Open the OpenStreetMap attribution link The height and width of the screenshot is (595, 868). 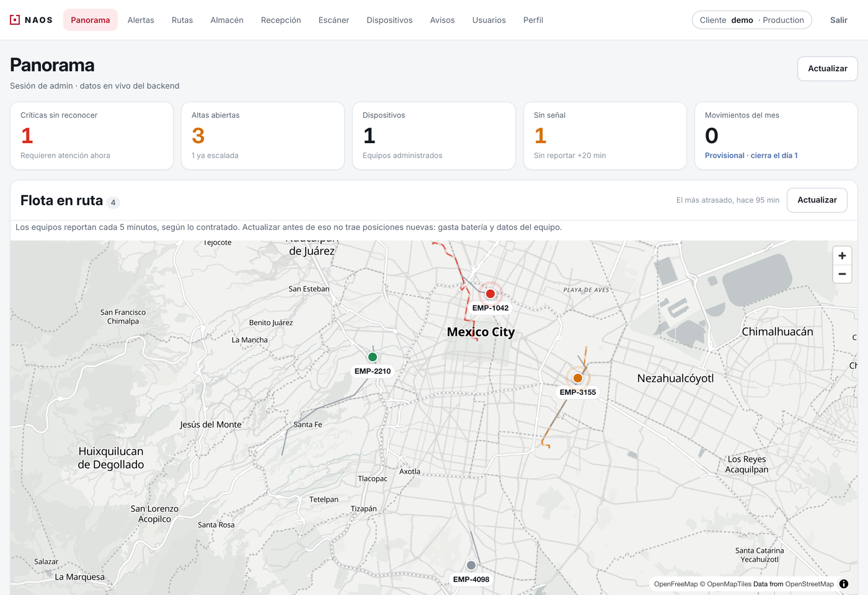(810, 584)
